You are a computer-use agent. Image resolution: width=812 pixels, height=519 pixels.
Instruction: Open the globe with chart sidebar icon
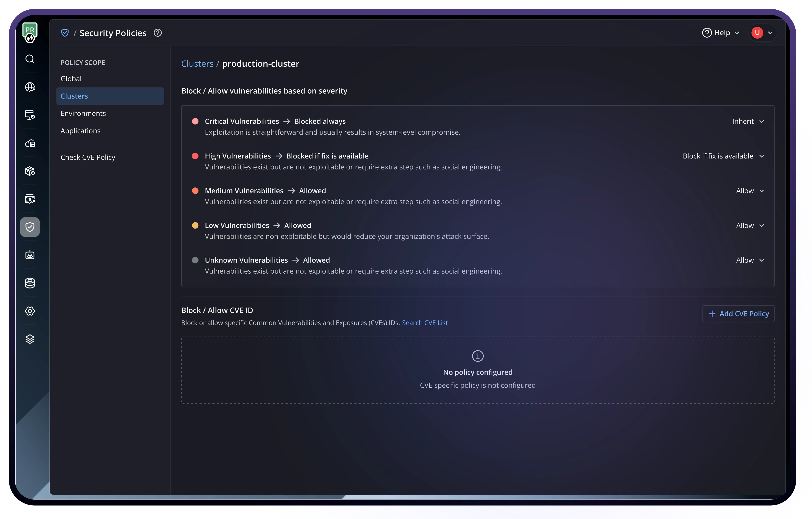coord(30,87)
